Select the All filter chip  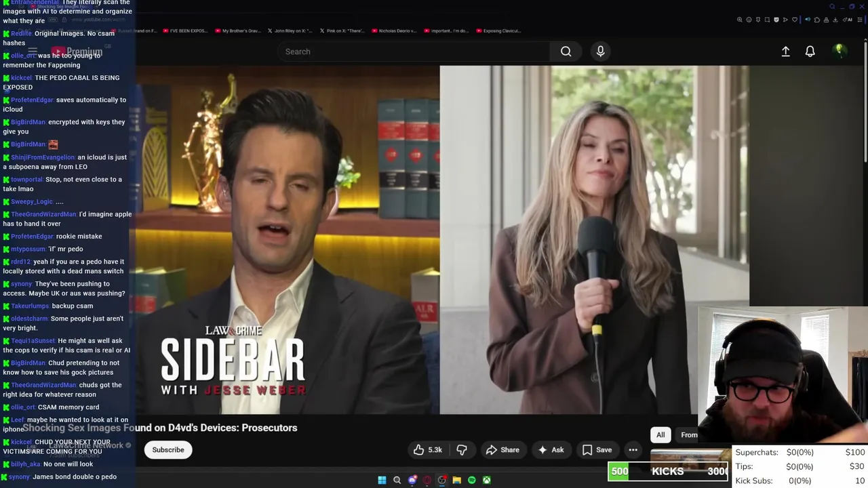660,435
